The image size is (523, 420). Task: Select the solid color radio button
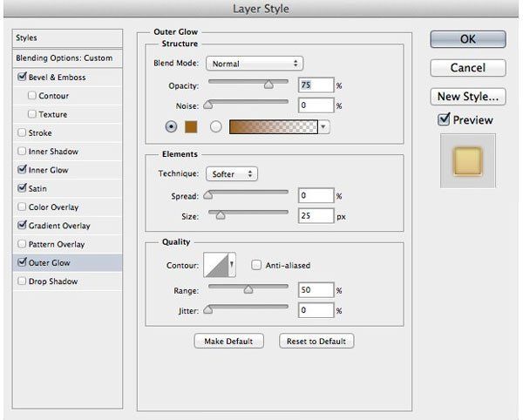click(171, 126)
